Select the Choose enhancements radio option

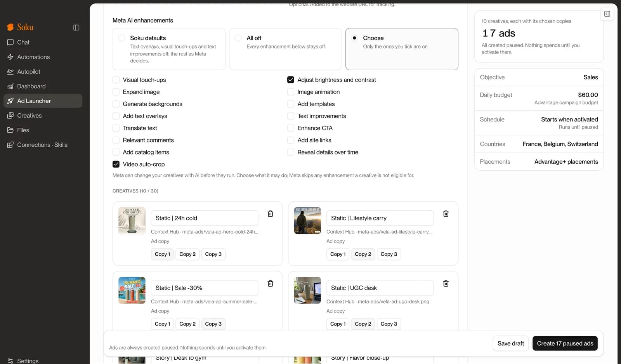[354, 38]
